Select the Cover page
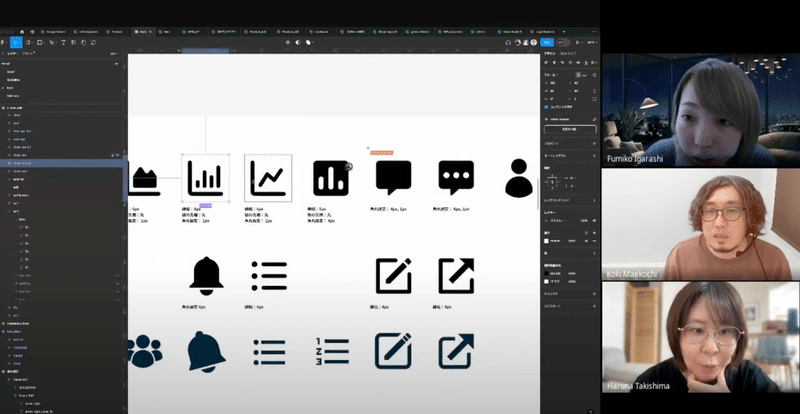 click(x=11, y=72)
